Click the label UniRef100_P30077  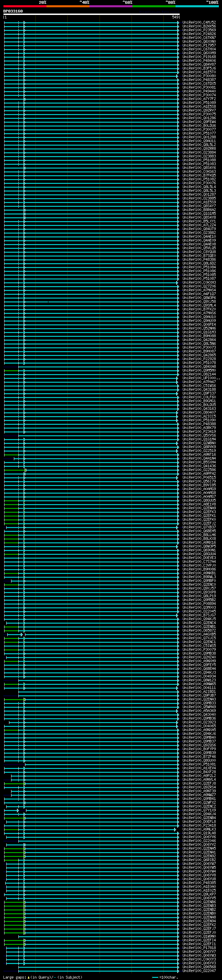tap(199, 129)
